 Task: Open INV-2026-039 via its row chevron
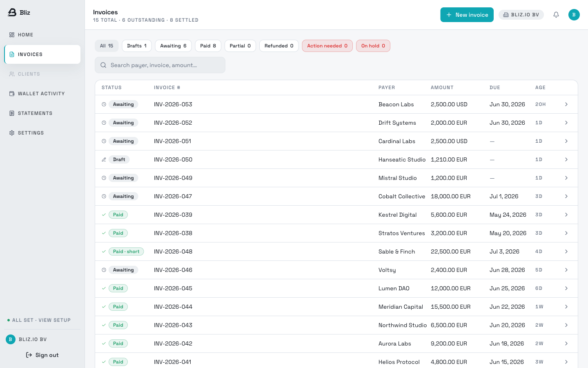click(566, 215)
